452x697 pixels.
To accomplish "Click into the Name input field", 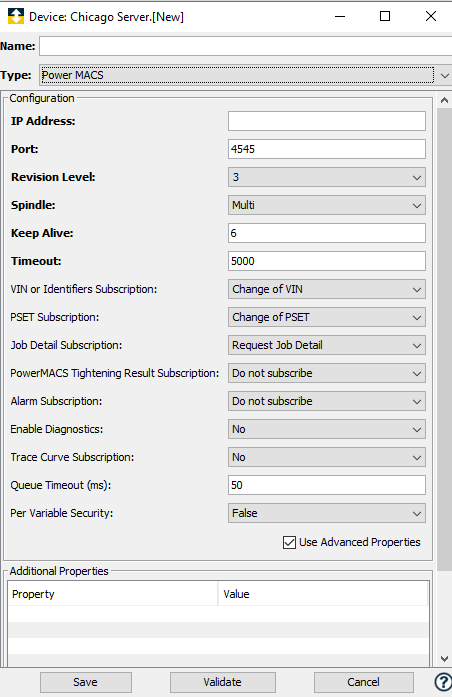I will 245,46.
